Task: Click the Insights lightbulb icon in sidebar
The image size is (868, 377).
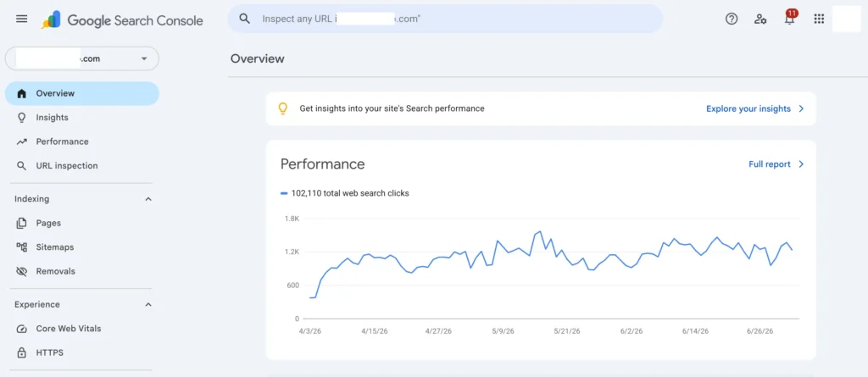Action: 21,118
